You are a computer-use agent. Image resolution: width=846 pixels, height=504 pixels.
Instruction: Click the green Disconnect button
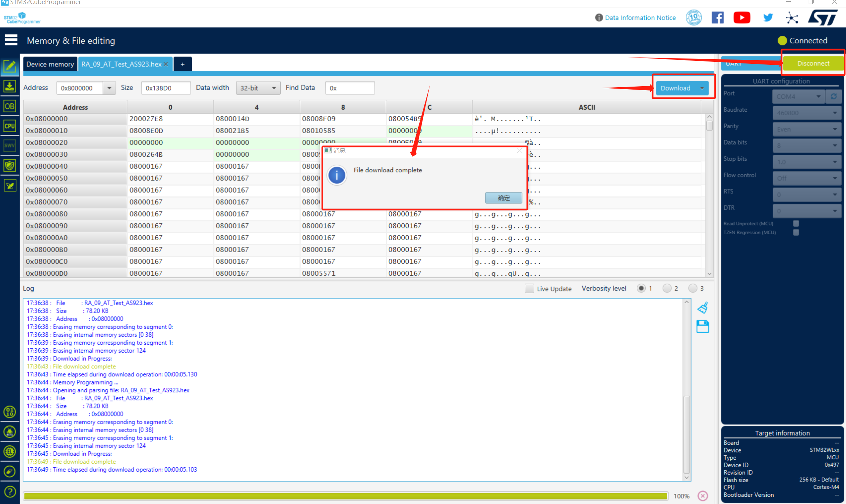[813, 63]
